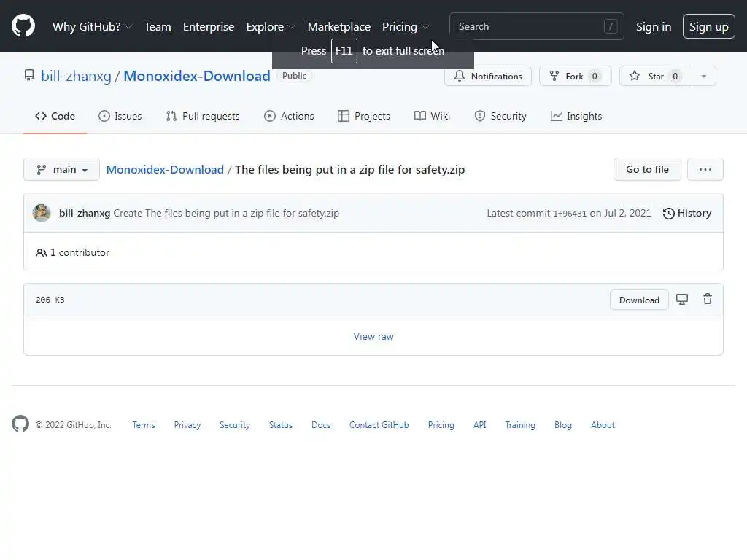Open the Docs footer link

click(321, 425)
